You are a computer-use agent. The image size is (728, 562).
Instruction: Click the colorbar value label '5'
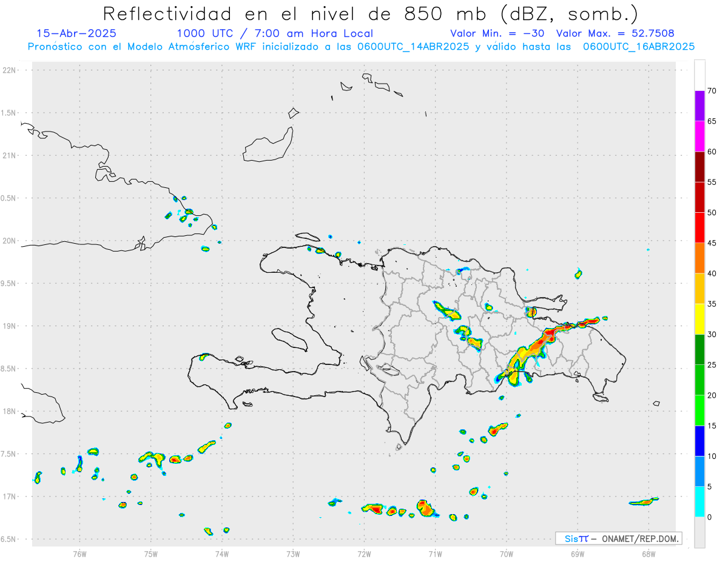tap(710, 487)
